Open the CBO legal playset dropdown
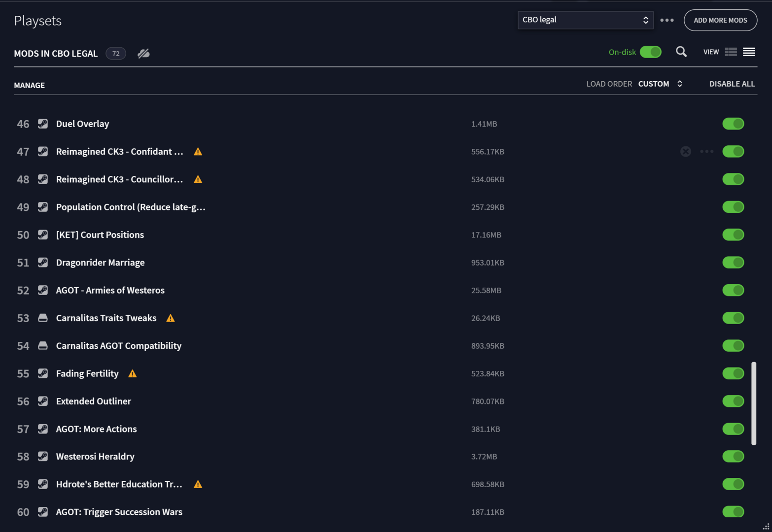 pos(585,20)
